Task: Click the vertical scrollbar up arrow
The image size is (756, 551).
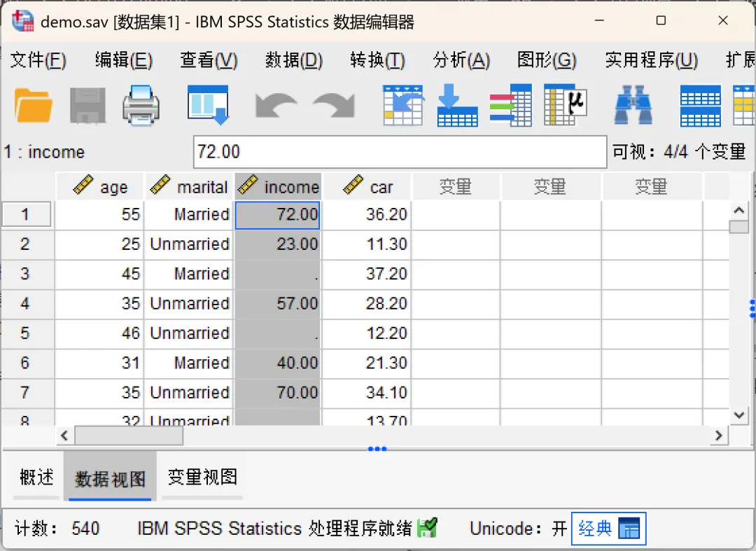Action: coord(738,211)
